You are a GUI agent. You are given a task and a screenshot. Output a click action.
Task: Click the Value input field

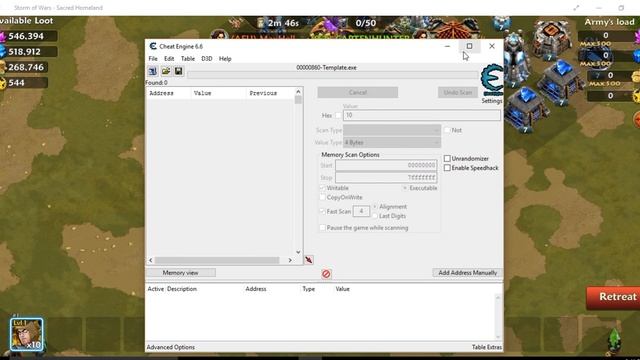422,116
